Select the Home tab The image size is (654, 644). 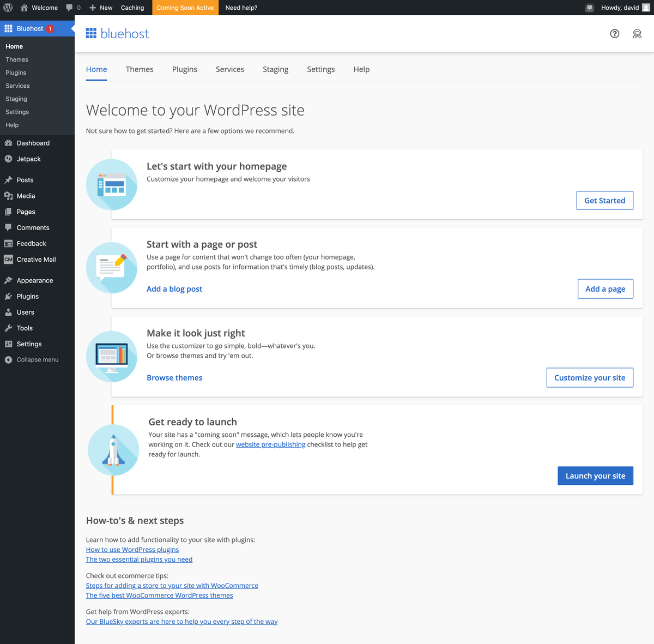point(96,69)
